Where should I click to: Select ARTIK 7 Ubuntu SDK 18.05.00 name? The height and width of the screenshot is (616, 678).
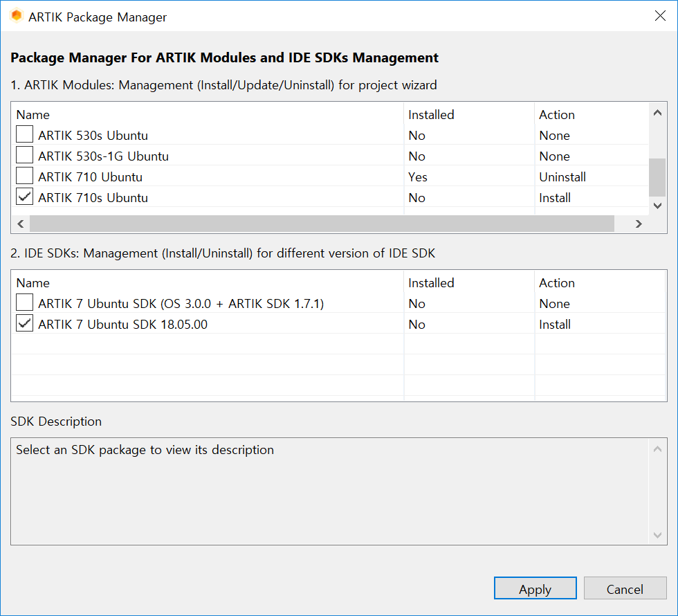pos(123,325)
